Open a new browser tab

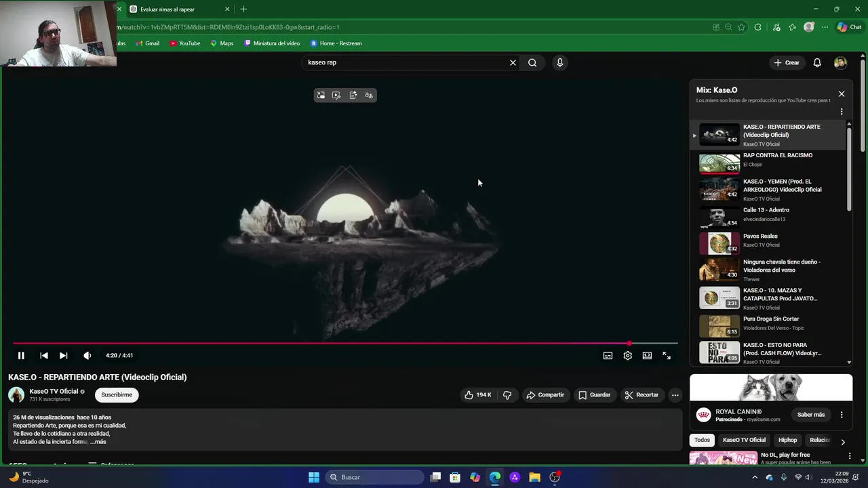point(243,9)
